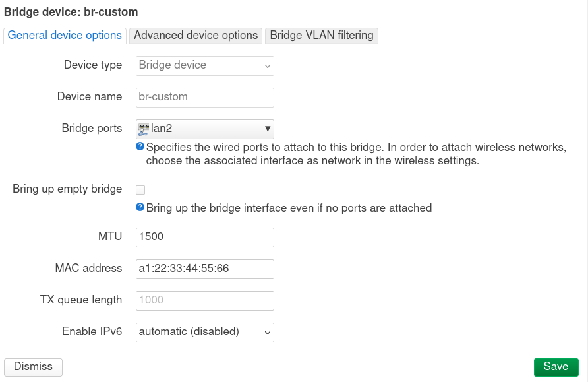
Task: Focus the MTU field showing 1500
Action: [205, 237]
